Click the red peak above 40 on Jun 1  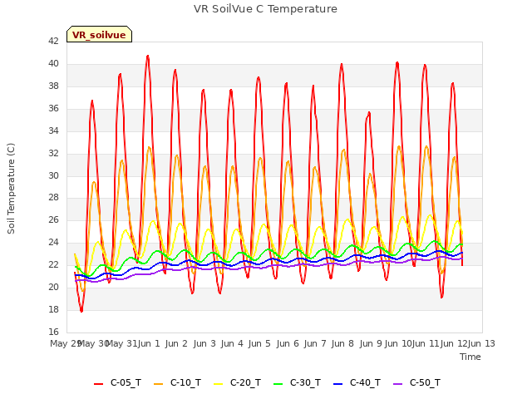click(x=148, y=56)
